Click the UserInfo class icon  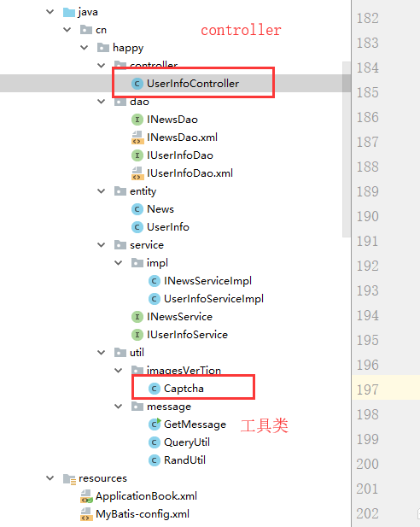pyautogui.click(x=137, y=227)
